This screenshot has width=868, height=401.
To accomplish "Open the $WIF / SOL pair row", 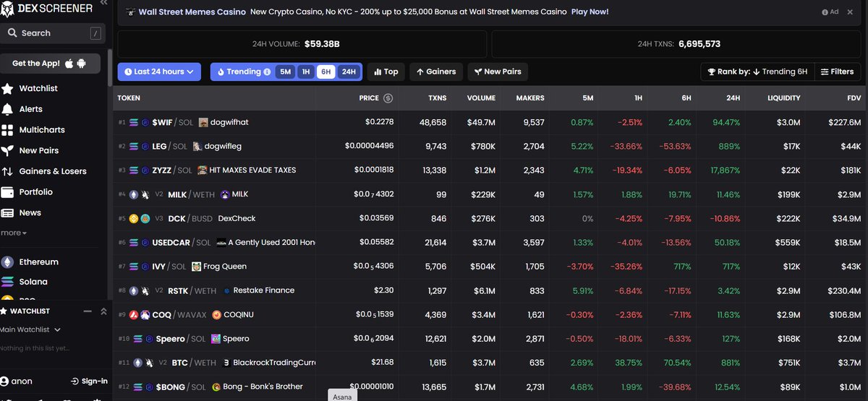I will pyautogui.click(x=490, y=122).
